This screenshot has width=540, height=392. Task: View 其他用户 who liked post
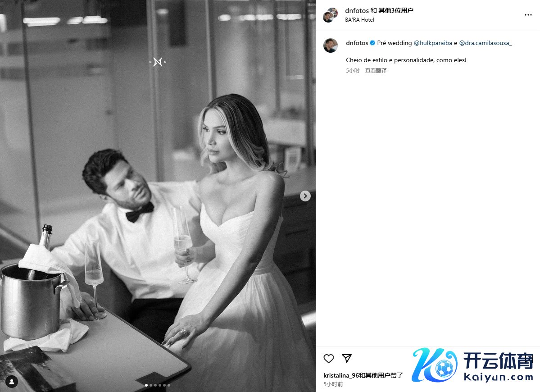[x=377, y=375]
